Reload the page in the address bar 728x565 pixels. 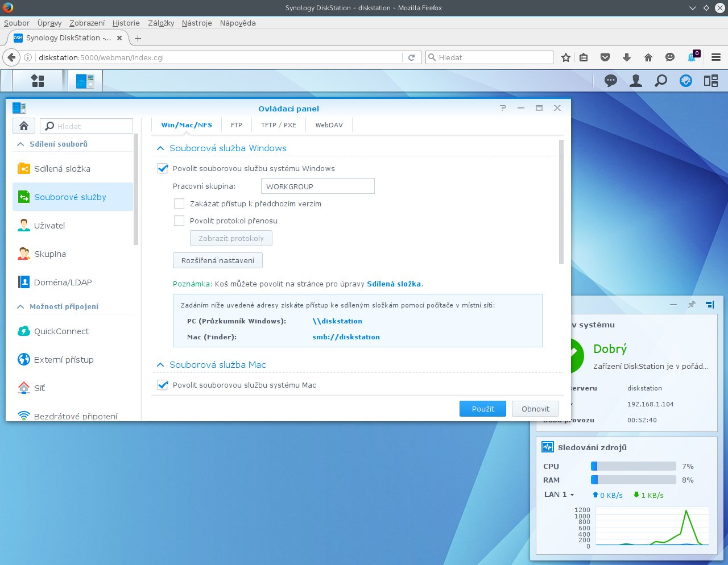click(x=411, y=57)
